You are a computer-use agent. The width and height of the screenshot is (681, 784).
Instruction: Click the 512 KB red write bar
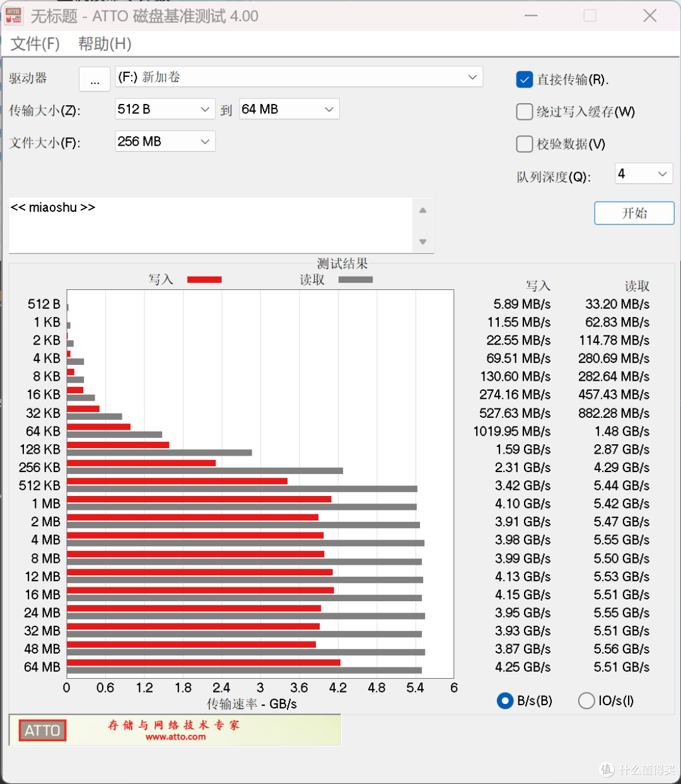pos(177,481)
